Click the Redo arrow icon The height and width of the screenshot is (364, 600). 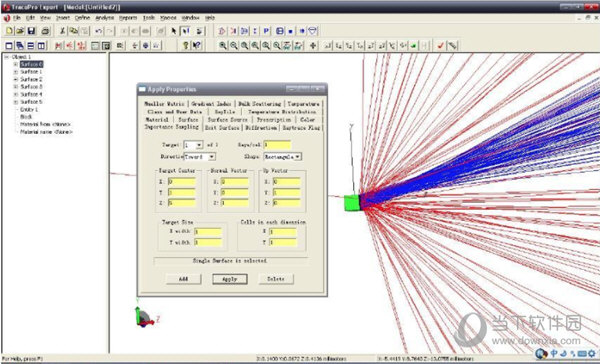tap(109, 31)
